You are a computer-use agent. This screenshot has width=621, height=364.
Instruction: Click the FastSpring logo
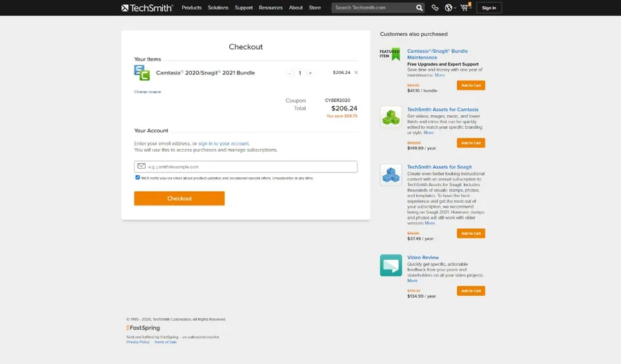tap(143, 327)
